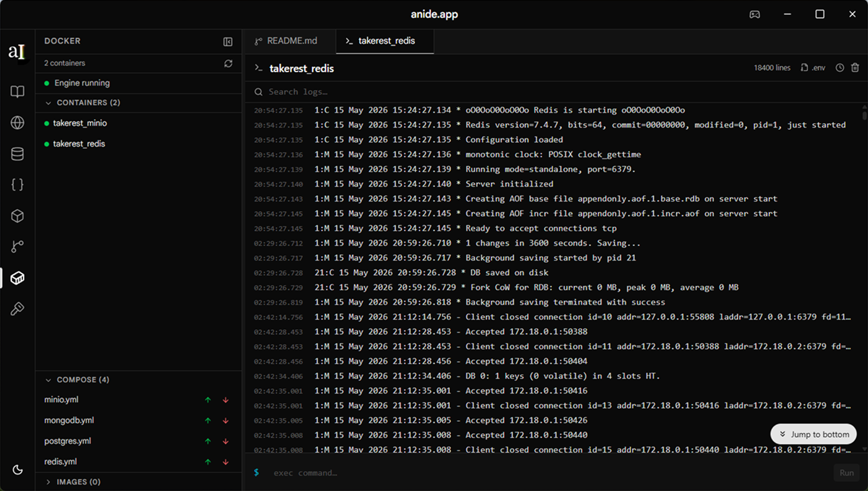Click the Search logs input field

coord(555,92)
